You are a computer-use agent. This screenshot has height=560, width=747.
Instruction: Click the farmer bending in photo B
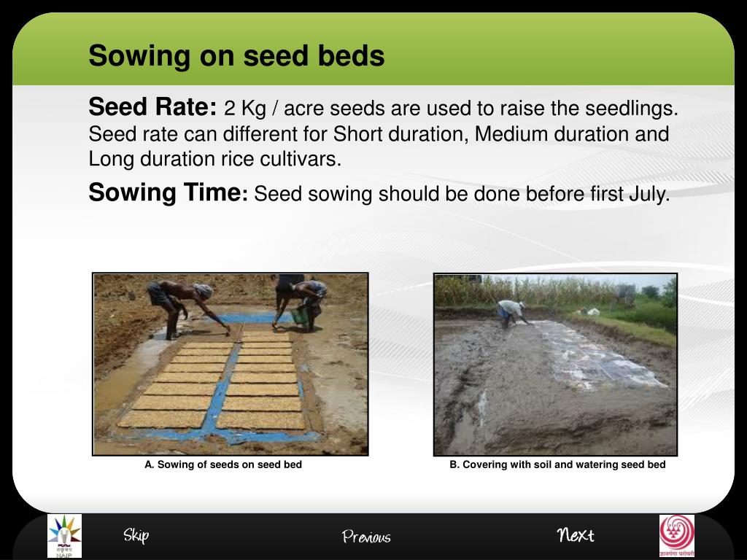[511, 314]
